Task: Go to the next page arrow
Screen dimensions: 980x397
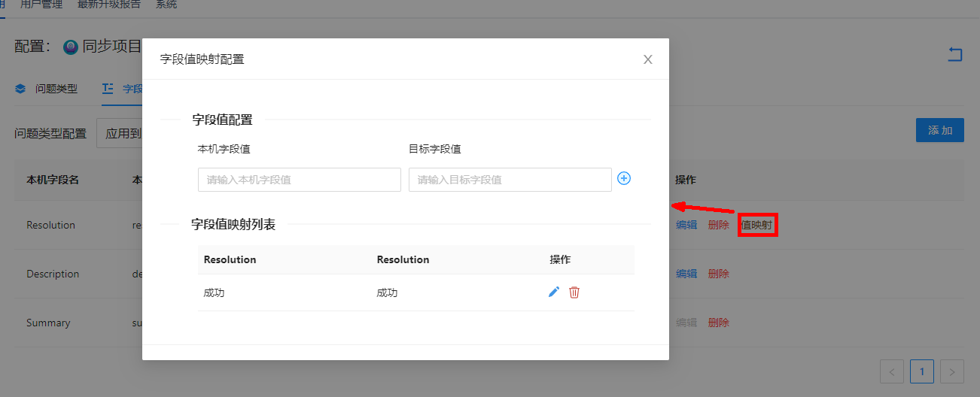Action: coord(952,371)
